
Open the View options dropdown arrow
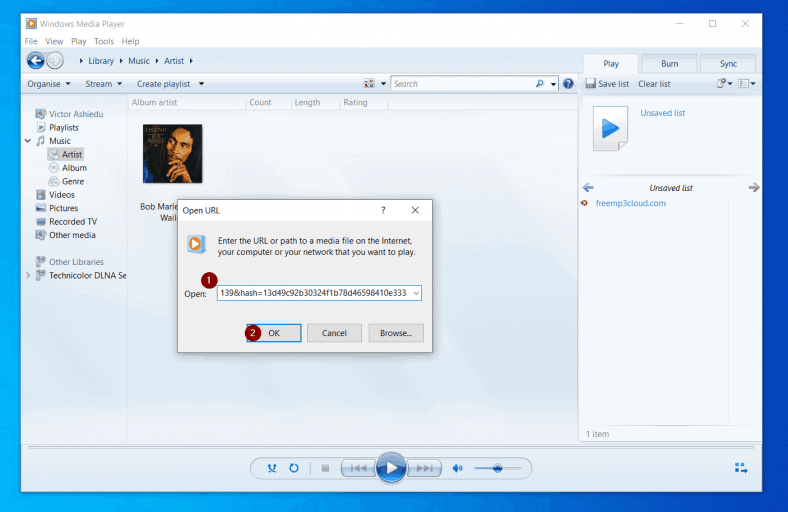pos(383,84)
